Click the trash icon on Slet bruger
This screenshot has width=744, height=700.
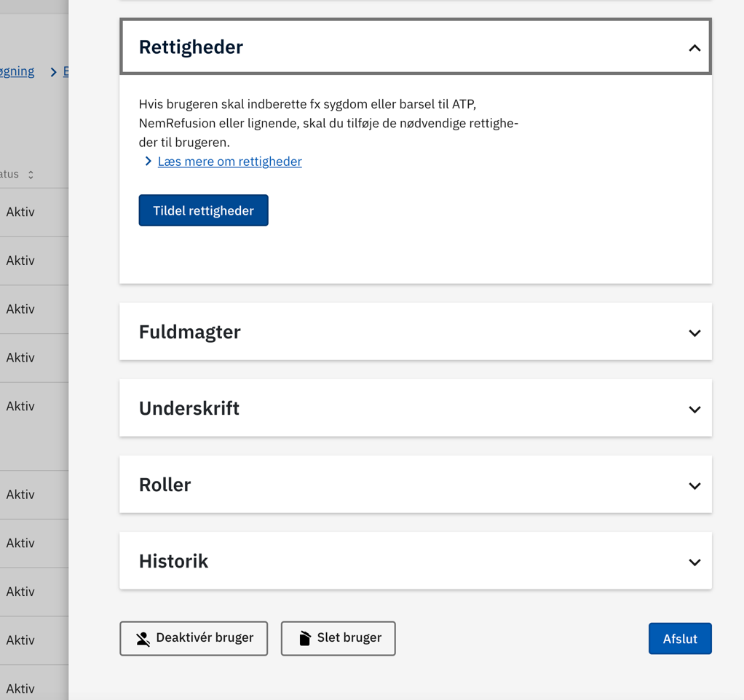(305, 638)
